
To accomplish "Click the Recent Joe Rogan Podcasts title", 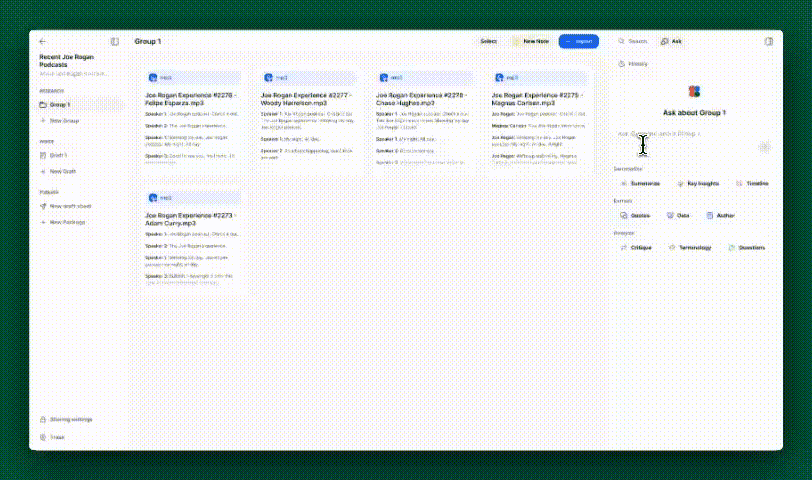I will click(66, 61).
